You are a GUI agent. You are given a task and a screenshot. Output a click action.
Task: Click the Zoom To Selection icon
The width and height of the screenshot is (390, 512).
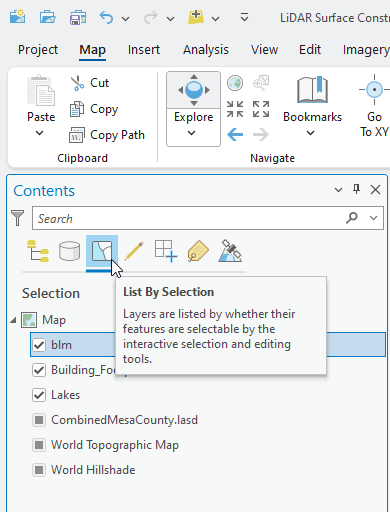261,83
